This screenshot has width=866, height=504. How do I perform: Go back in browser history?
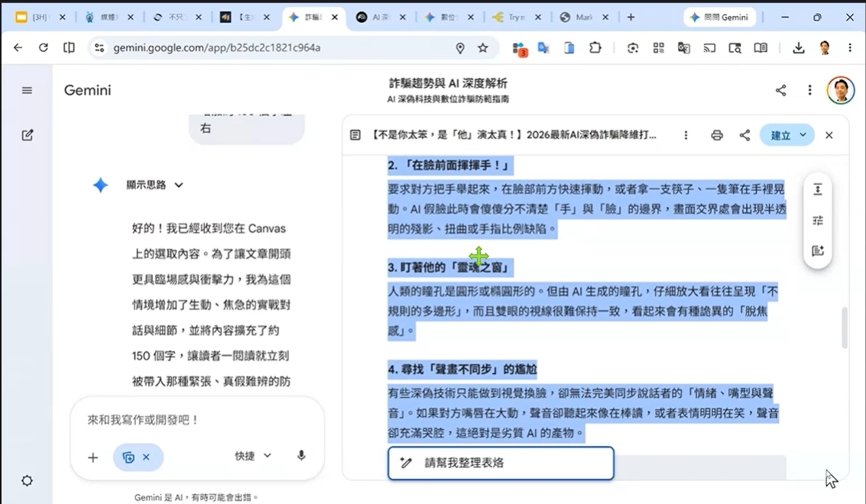coord(18,48)
